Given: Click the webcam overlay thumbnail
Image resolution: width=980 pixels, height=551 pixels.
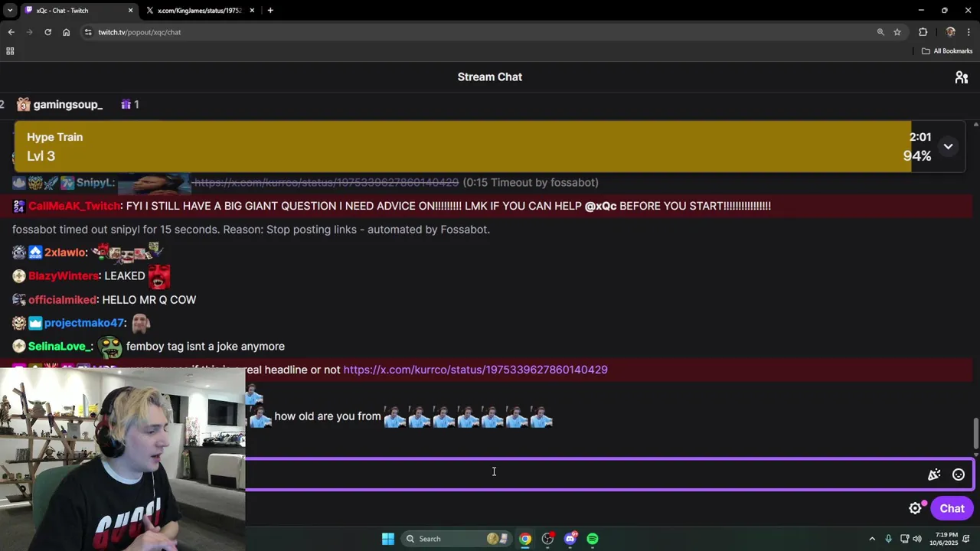Looking at the screenshot, I should click(x=122, y=459).
